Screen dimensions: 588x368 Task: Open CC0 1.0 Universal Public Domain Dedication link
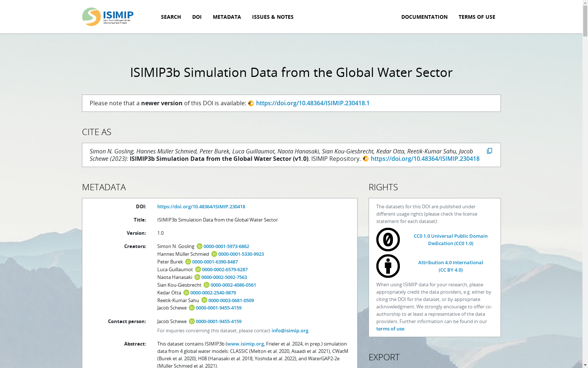[x=451, y=240]
